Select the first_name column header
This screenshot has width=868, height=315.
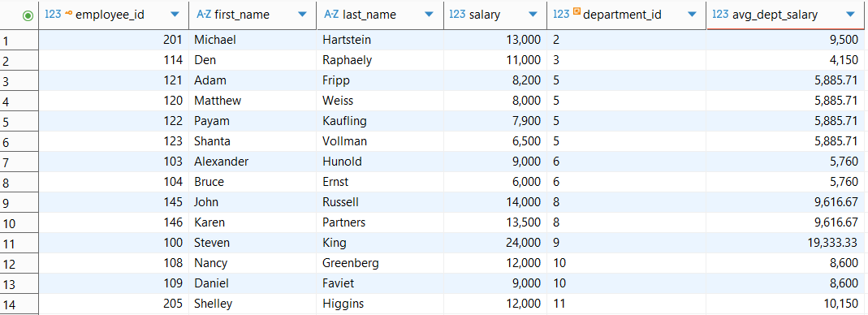click(x=253, y=15)
